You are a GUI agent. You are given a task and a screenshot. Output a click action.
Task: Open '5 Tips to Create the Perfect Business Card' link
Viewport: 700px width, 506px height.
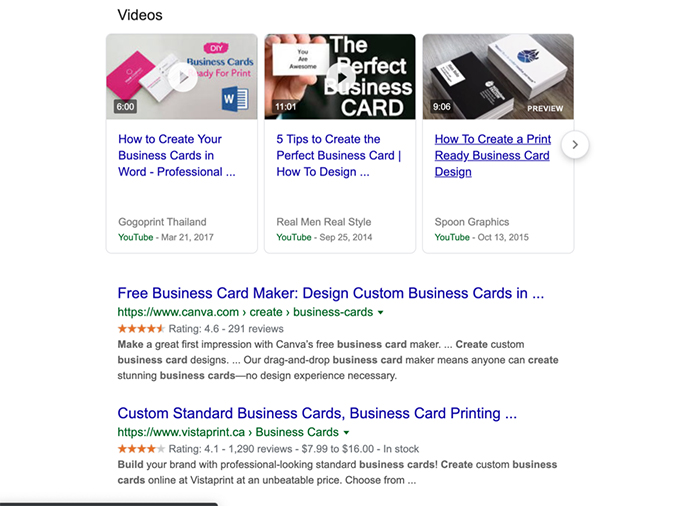tap(338, 155)
